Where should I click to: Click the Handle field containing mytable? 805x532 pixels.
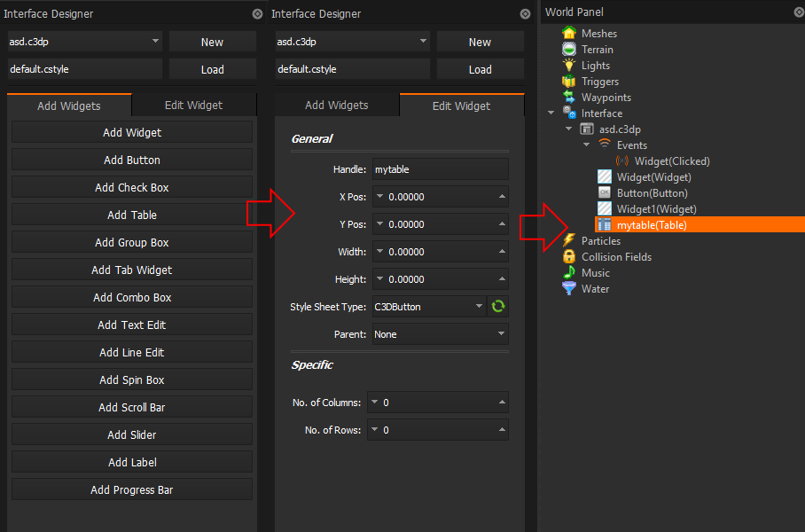pyautogui.click(x=441, y=169)
